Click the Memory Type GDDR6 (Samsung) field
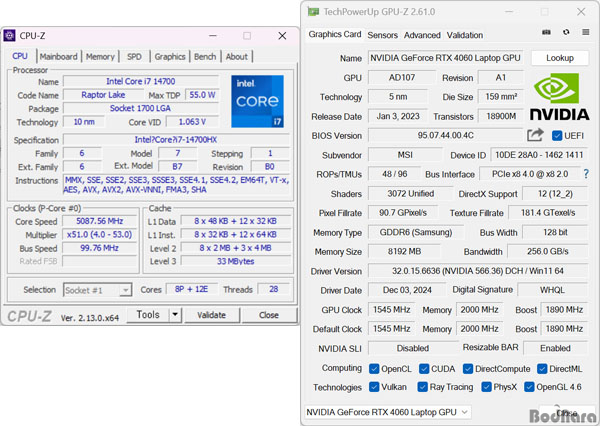Viewport: 600px width, 426px height. 416,232
